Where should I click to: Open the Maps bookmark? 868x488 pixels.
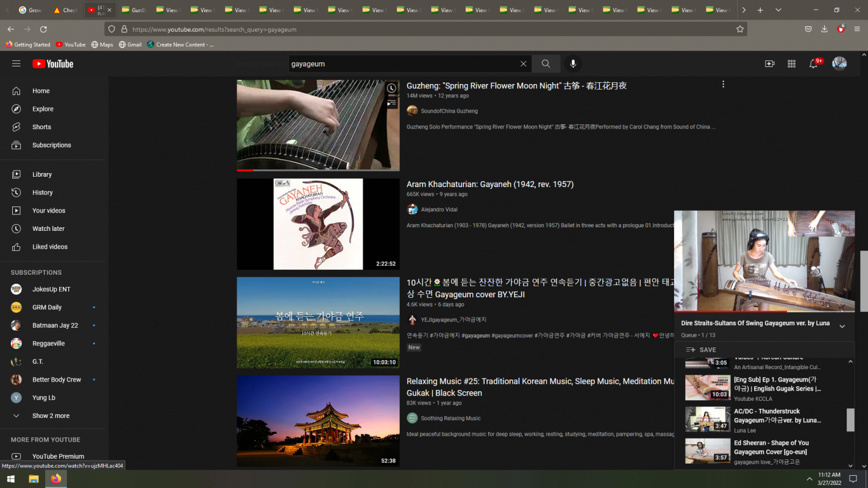(102, 44)
